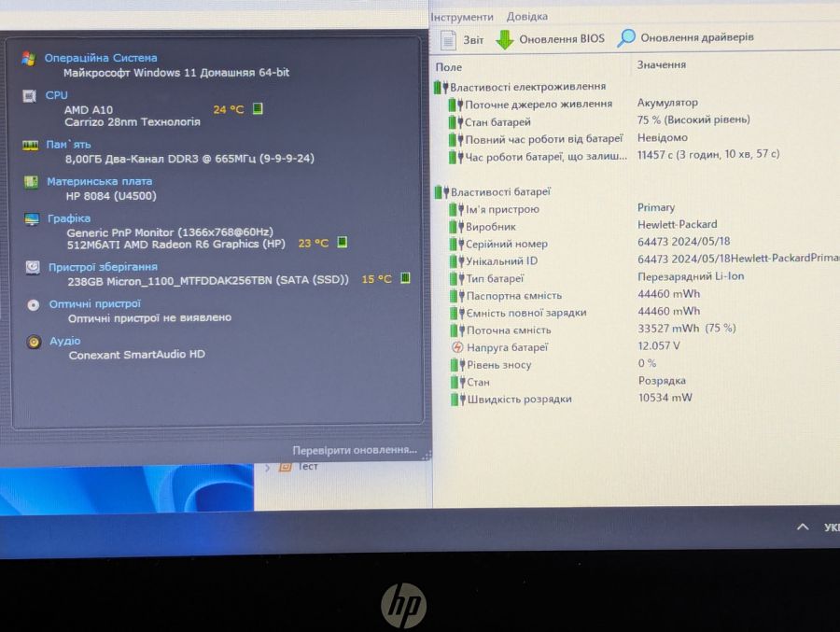Open the Пам`ять section link
840x632 pixels.
click(68, 144)
